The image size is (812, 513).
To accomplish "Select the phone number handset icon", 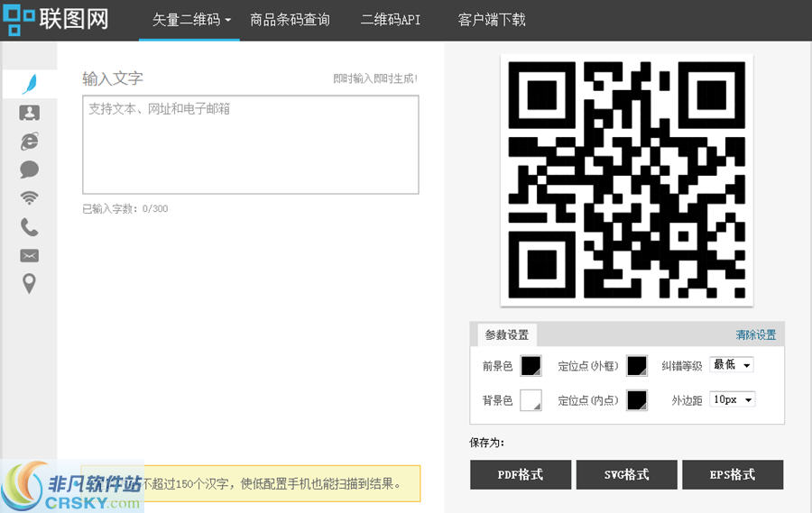I will (30, 226).
